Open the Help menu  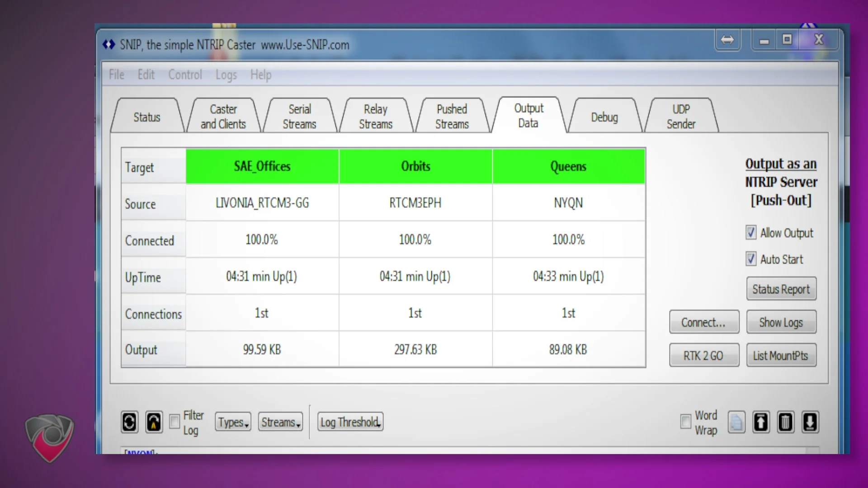point(261,75)
